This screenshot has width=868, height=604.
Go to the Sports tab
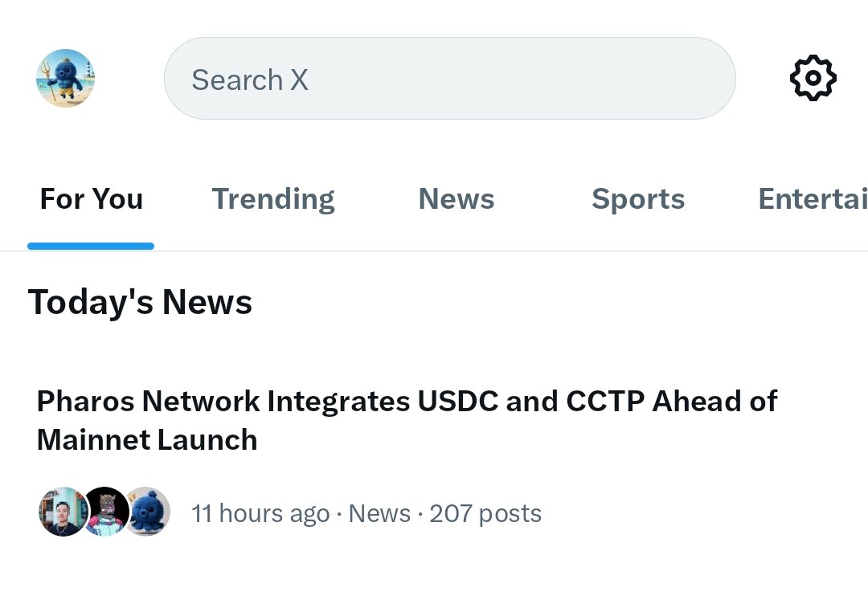coord(638,199)
